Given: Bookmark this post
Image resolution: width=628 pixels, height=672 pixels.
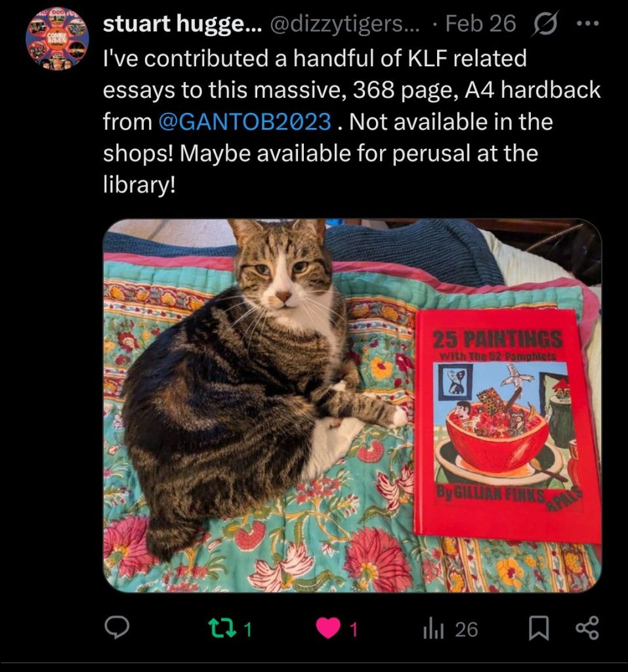Looking at the screenshot, I should pos(539,628).
